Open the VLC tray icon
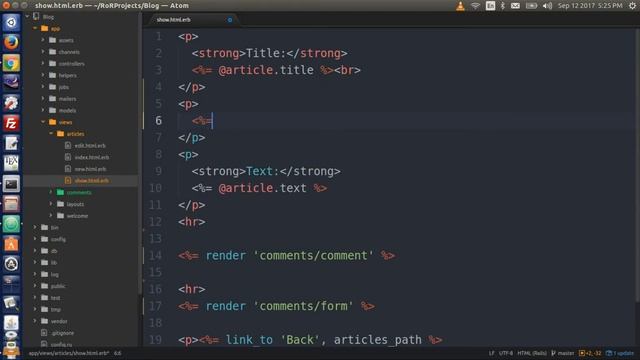This screenshot has width=640, height=360. [x=460, y=6]
